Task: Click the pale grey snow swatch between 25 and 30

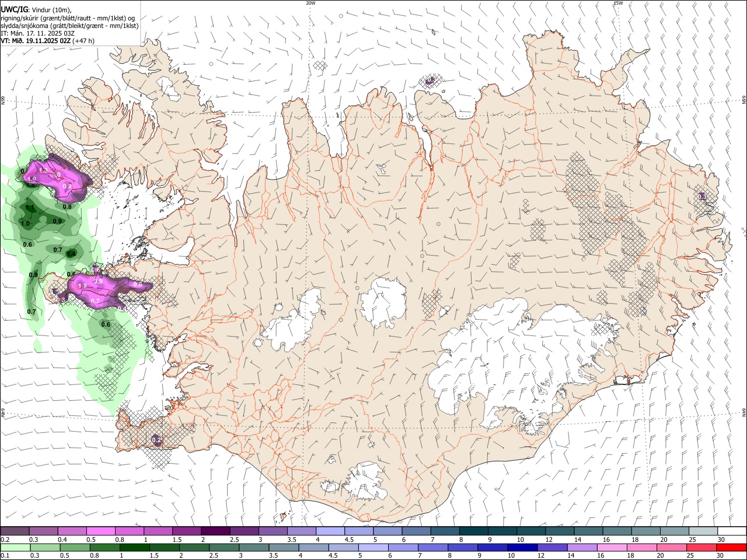Action: tap(703, 531)
